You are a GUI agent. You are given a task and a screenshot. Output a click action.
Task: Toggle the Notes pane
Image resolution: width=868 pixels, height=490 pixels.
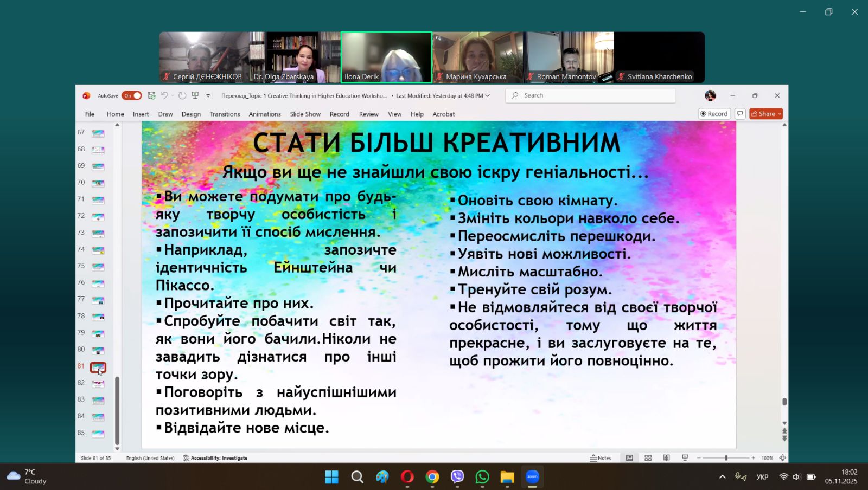pyautogui.click(x=601, y=458)
